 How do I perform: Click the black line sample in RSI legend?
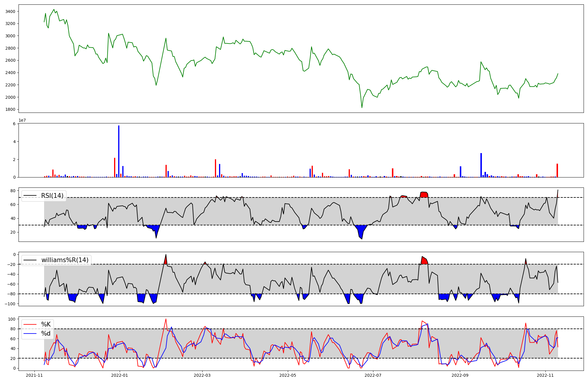tap(30, 196)
